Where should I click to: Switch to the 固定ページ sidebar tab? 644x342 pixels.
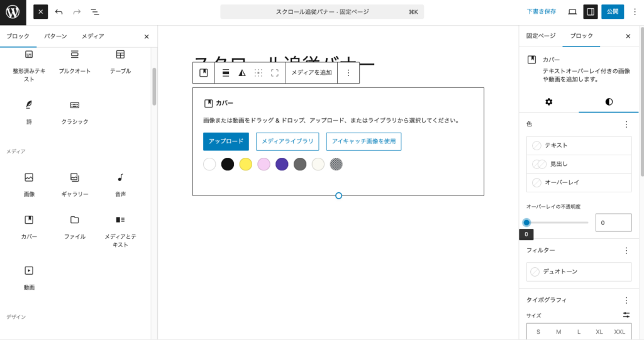pos(540,36)
